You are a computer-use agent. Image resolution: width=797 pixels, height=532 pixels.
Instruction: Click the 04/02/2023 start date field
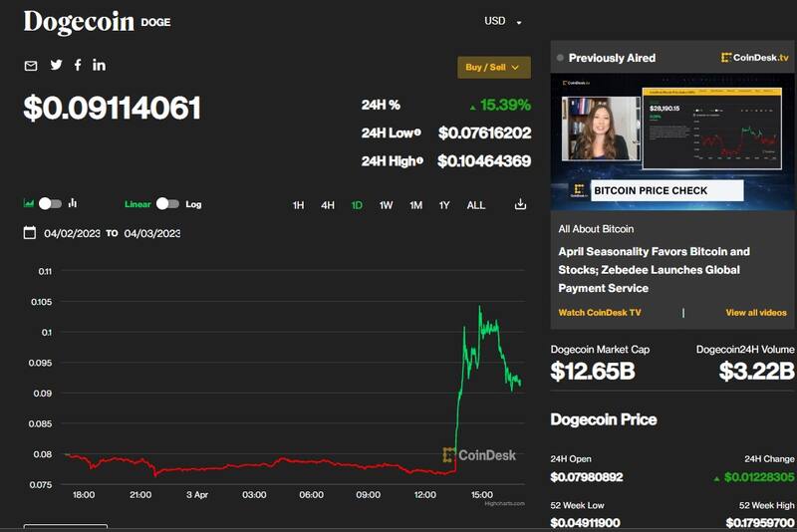pos(72,233)
